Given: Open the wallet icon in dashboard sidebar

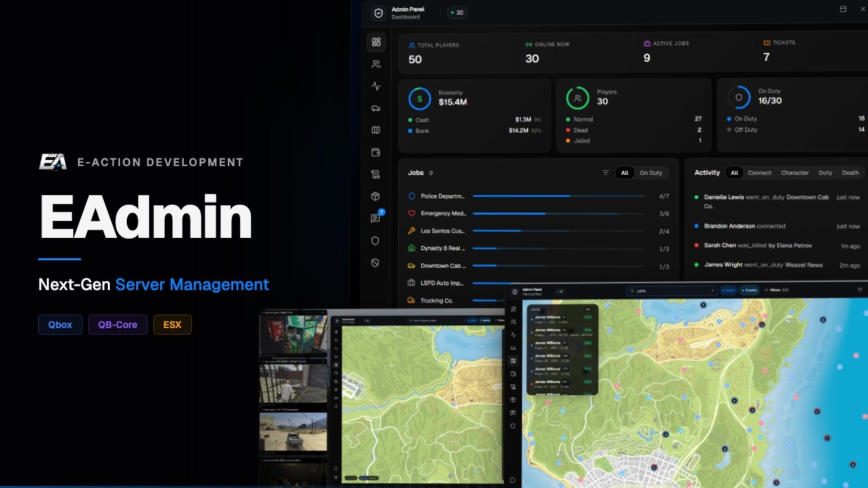Looking at the screenshot, I should tap(376, 152).
